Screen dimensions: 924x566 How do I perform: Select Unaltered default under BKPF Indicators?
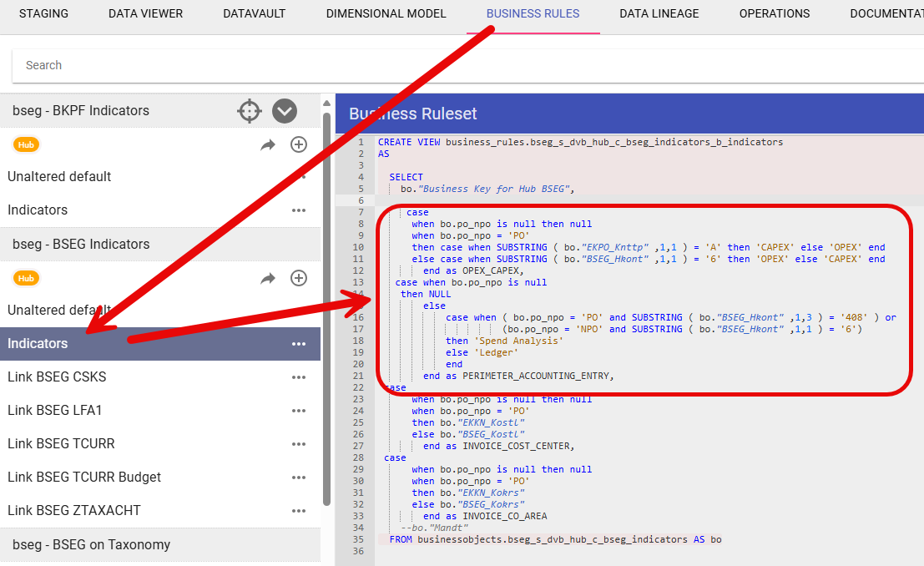coord(59,177)
